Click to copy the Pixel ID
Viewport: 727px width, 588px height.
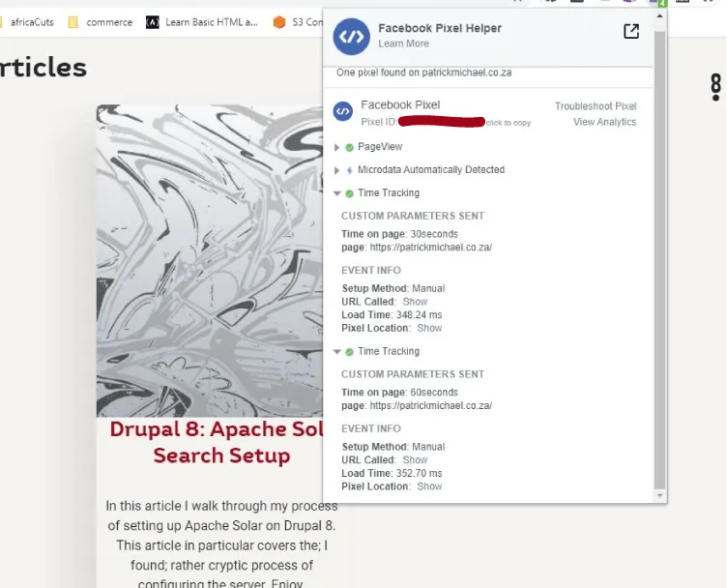(x=508, y=123)
